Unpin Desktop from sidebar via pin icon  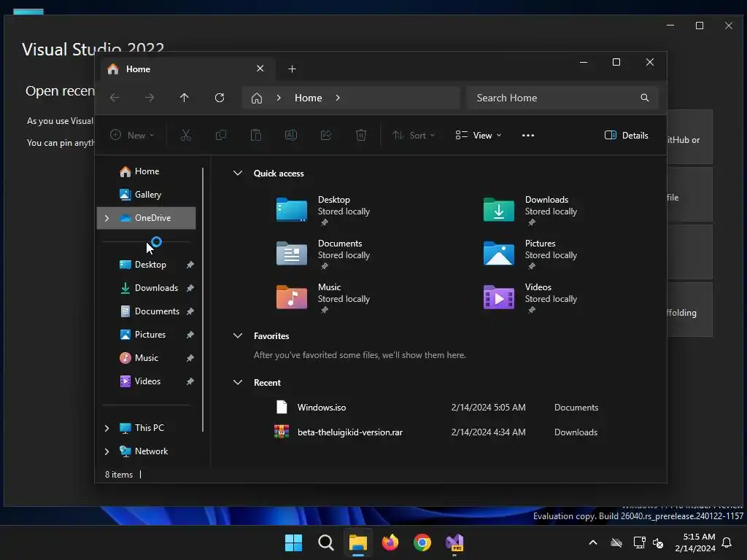tap(190, 265)
